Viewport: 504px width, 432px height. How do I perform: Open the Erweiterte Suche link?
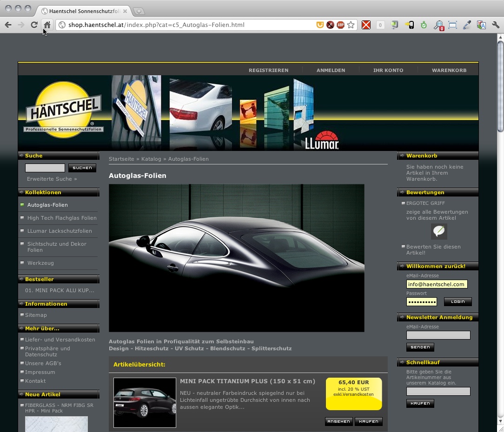[52, 179]
